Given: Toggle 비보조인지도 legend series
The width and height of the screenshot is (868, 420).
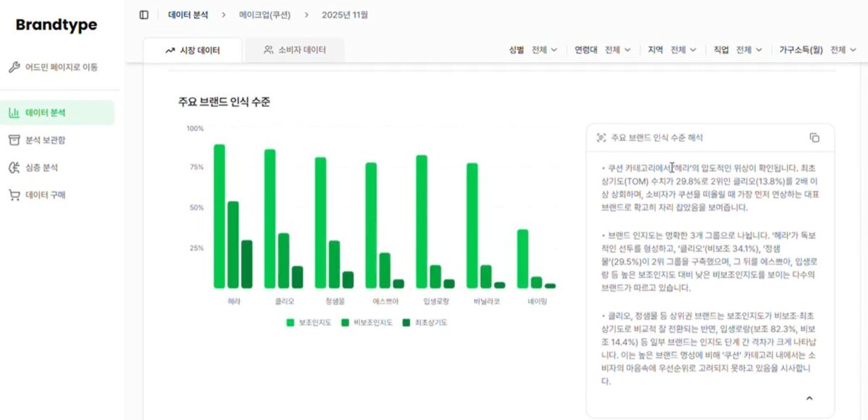Looking at the screenshot, I should tap(367, 322).
